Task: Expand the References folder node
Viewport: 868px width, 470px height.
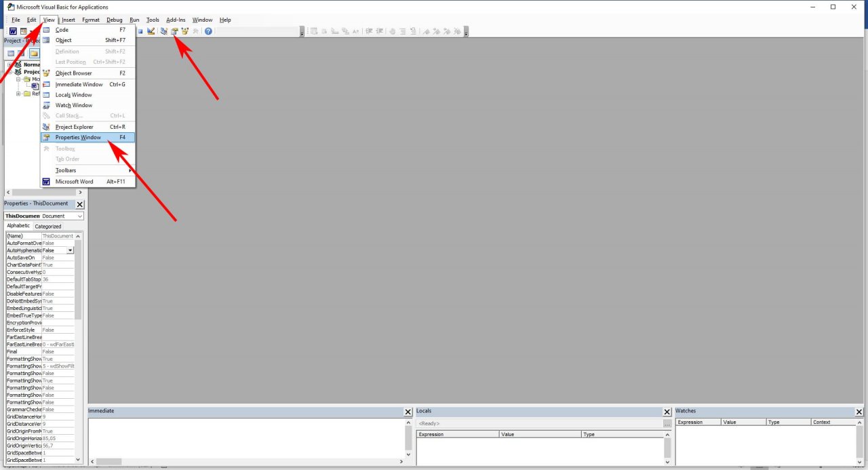Action: click(19, 94)
